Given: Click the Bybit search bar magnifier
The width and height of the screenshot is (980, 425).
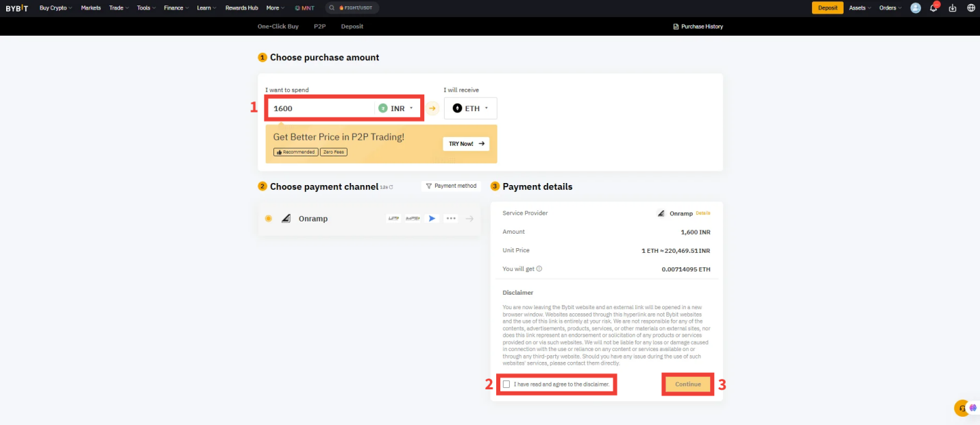Looking at the screenshot, I should point(331,8).
